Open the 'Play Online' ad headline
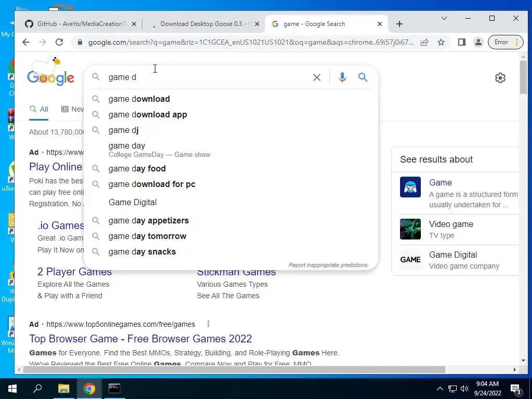 (56, 167)
